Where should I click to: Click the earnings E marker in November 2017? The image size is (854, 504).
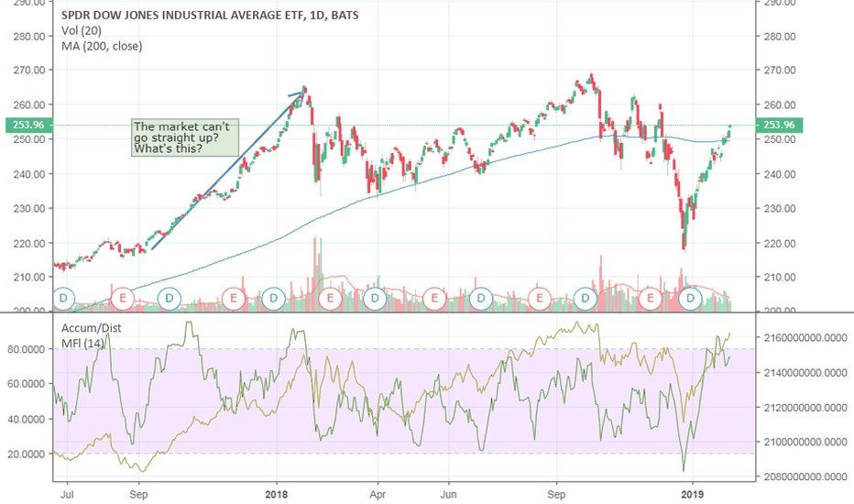[234, 299]
